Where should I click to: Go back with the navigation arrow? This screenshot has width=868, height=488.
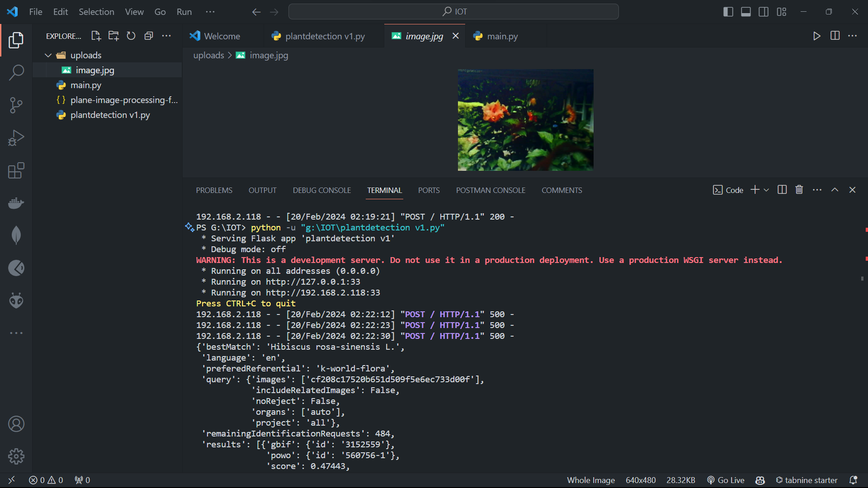point(256,12)
